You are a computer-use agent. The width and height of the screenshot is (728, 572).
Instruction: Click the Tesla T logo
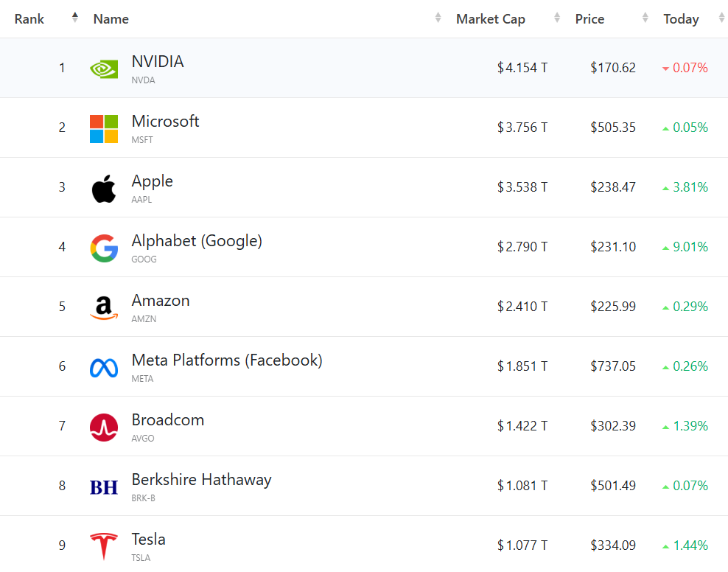tap(104, 547)
